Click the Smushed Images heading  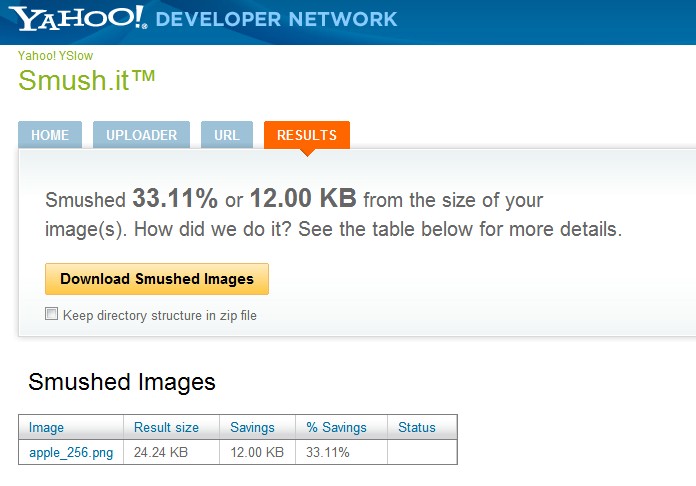coord(122,381)
